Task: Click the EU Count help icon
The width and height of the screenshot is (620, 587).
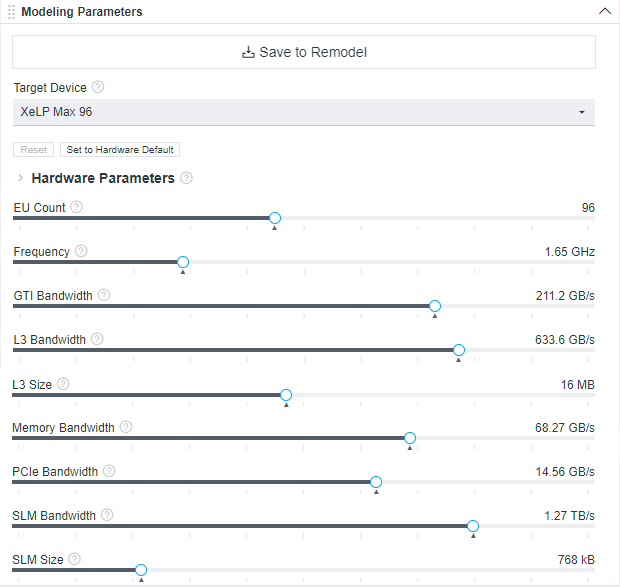Action: click(x=77, y=208)
